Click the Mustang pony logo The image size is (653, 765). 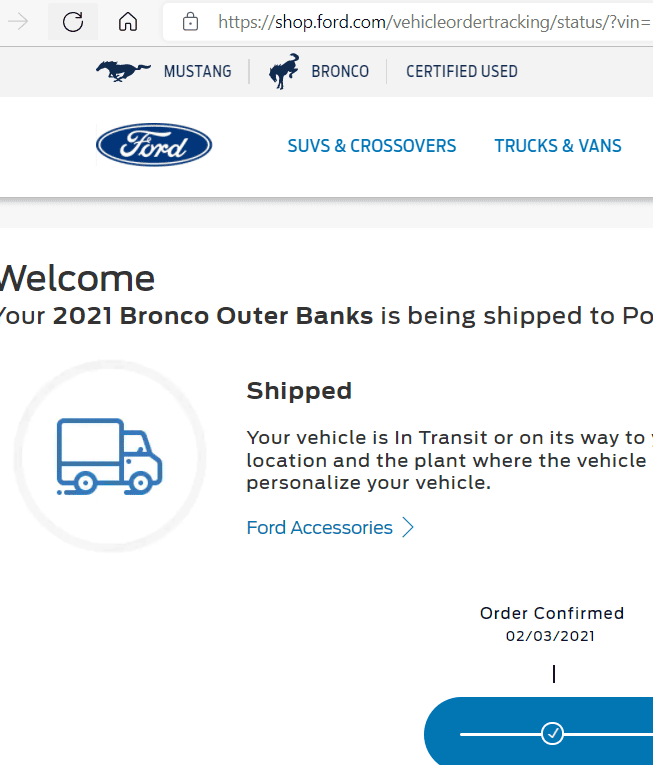tap(123, 70)
